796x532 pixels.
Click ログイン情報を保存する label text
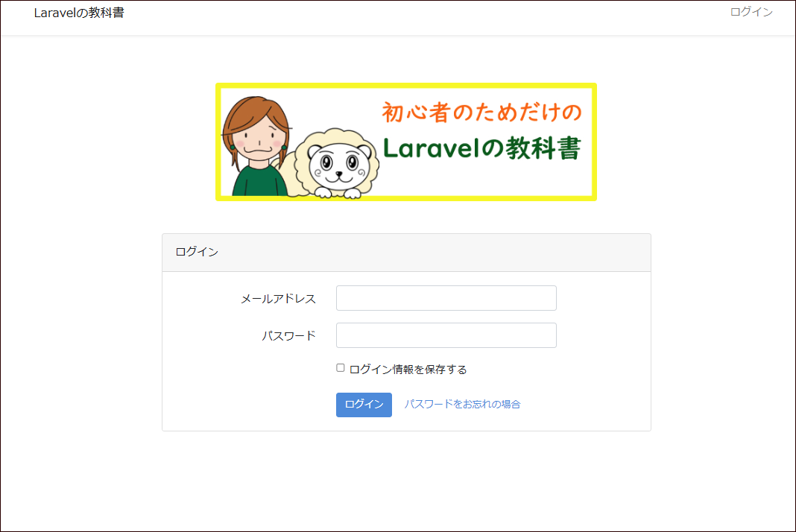408,370
